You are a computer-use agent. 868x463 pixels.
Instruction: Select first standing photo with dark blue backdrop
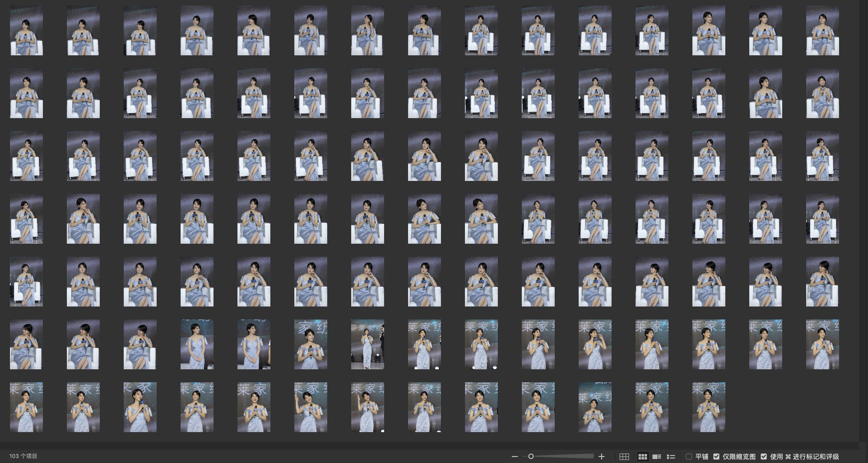(x=197, y=344)
